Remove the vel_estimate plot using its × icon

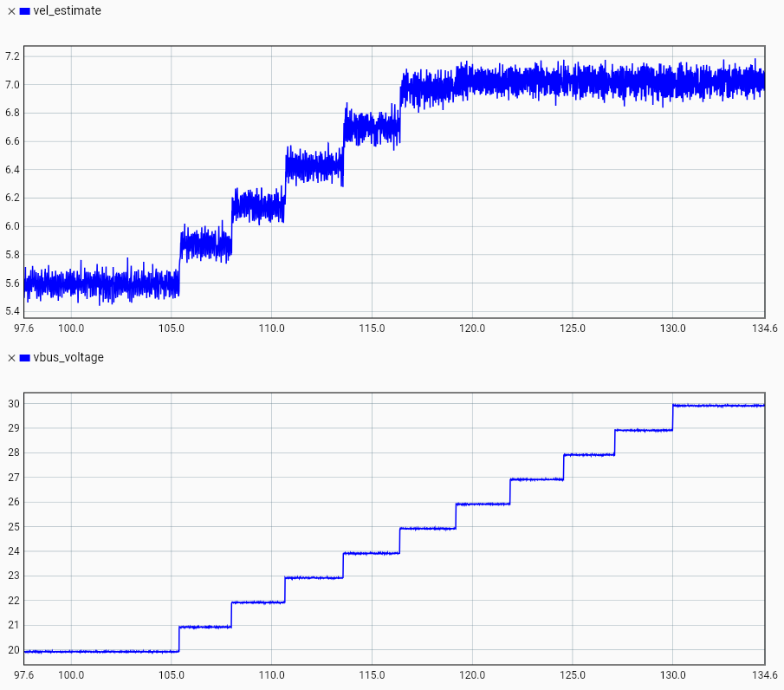pos(11,11)
